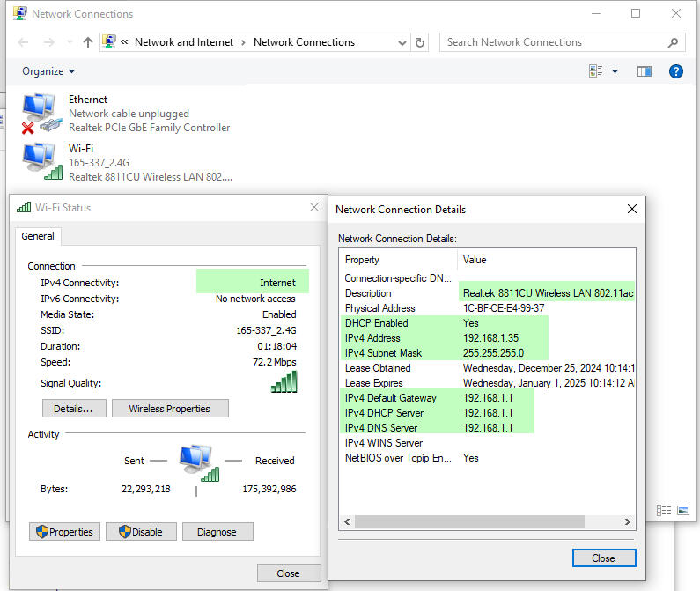This screenshot has width=700, height=591.
Task: Select the Ethernet adapter icon
Action: click(41, 114)
